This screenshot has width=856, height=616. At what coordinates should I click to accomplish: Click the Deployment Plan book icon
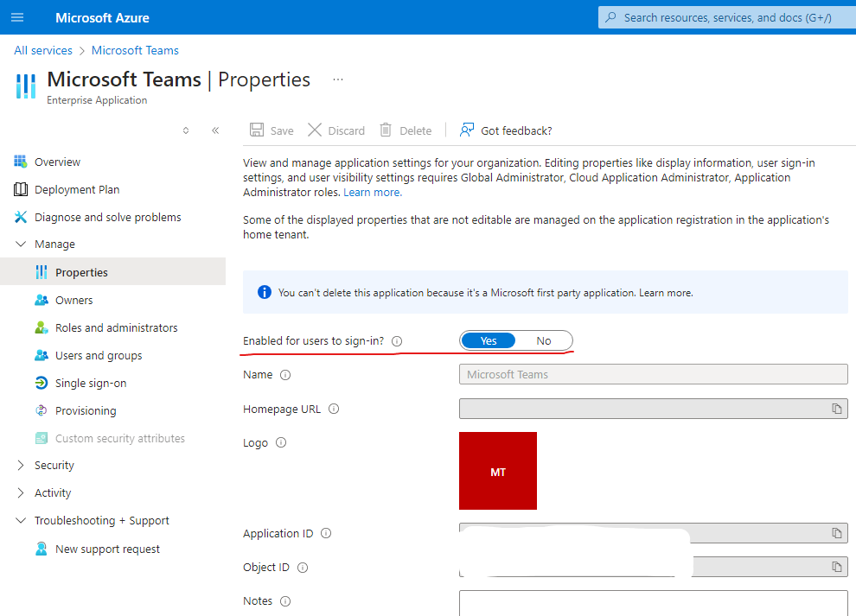pyautogui.click(x=20, y=189)
